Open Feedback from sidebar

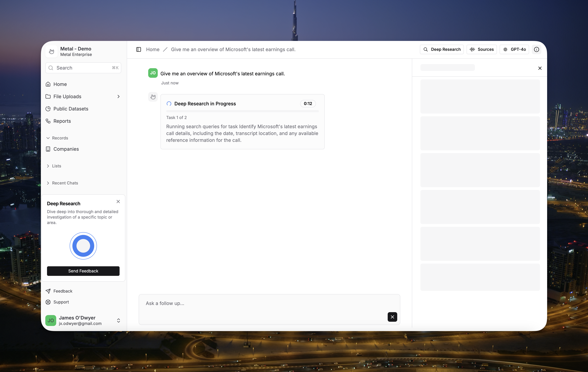tap(63, 291)
